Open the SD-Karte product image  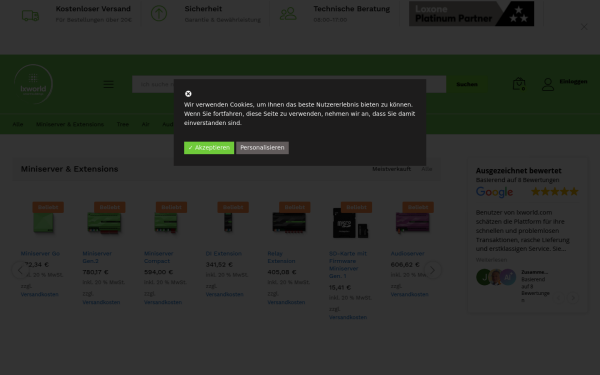351,224
